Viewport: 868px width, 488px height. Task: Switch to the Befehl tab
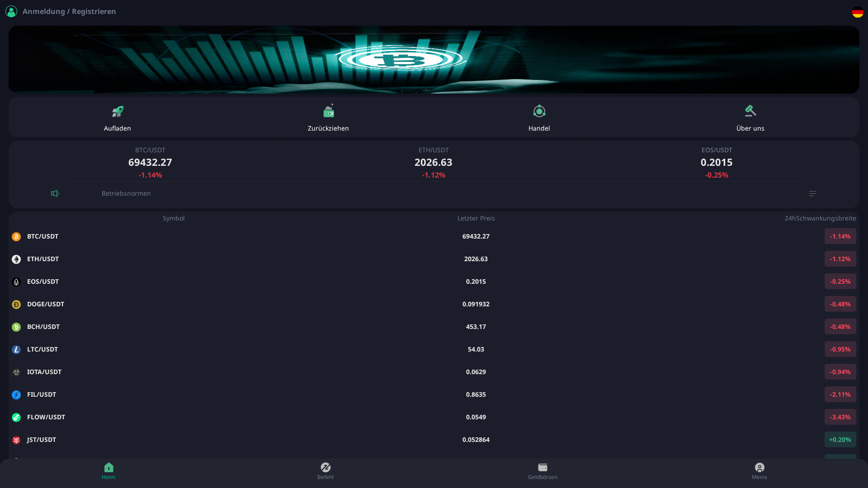click(x=325, y=471)
